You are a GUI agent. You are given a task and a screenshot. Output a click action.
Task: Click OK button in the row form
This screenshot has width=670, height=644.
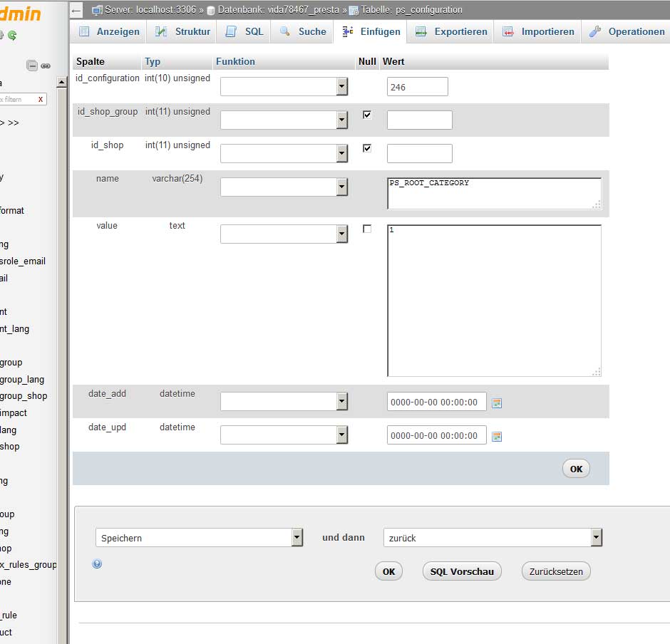point(576,469)
